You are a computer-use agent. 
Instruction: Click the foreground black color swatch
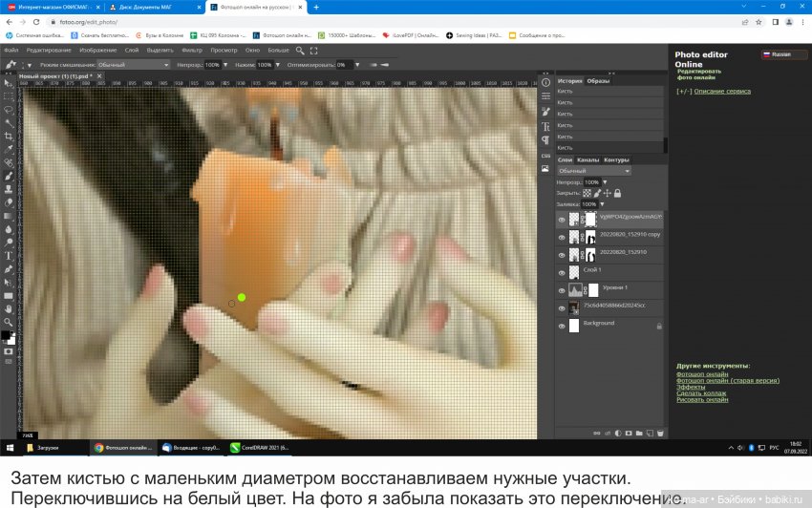(6, 335)
